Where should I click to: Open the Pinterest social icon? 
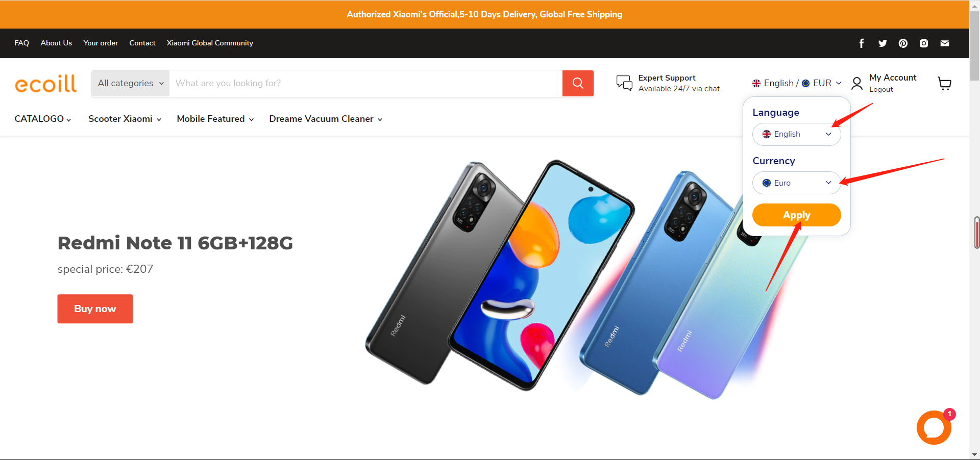pos(903,43)
